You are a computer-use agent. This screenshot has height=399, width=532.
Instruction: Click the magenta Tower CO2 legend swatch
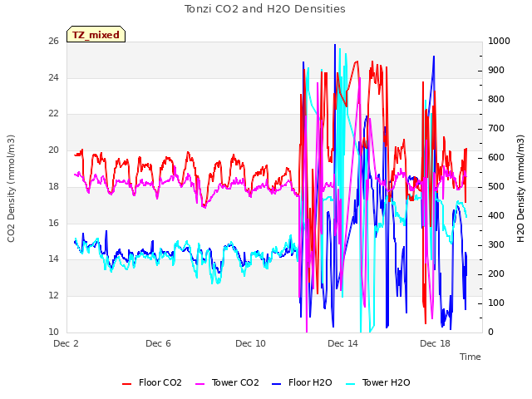(x=199, y=384)
